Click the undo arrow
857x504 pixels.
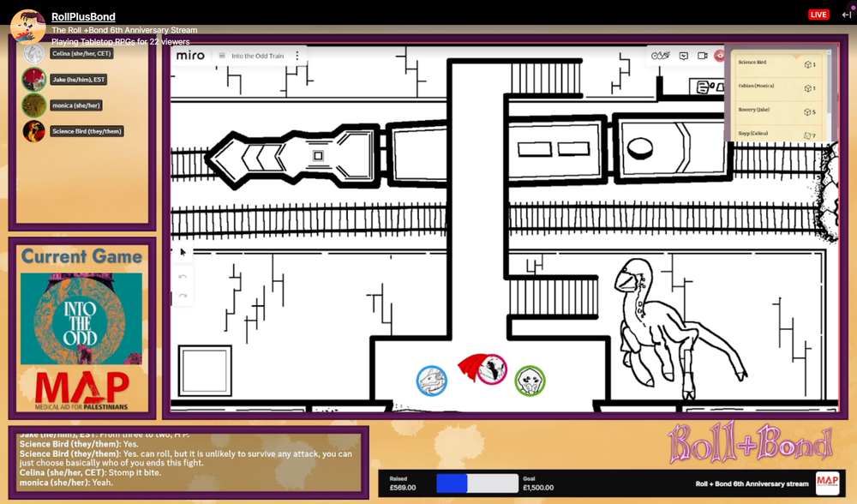tap(183, 277)
